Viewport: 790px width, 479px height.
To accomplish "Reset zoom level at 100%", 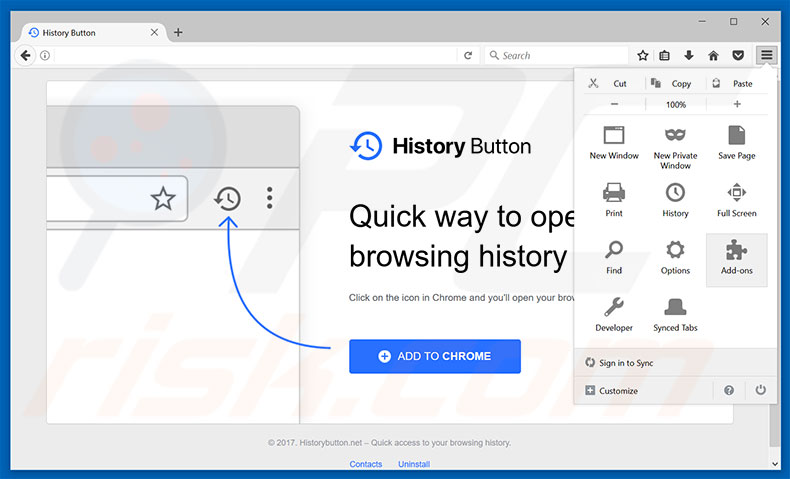I will (676, 104).
